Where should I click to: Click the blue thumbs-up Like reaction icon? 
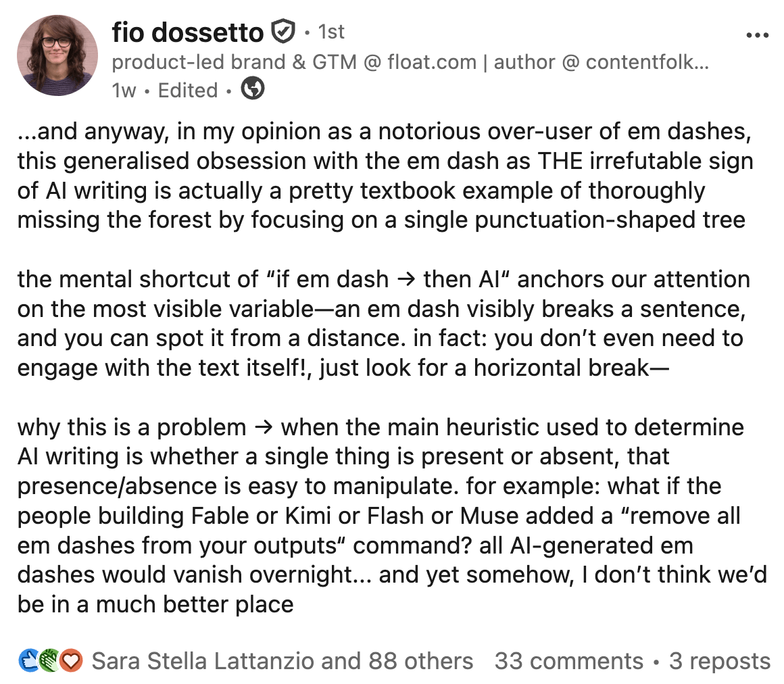coord(28,660)
